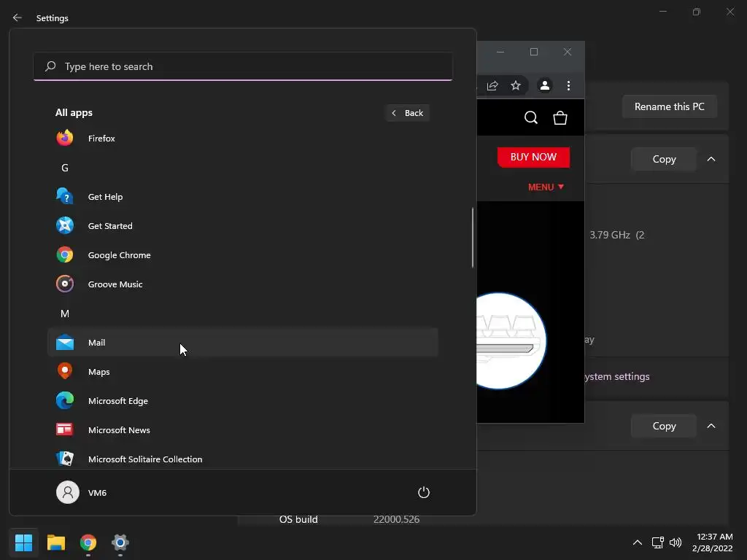Open Groove Music app

(x=242, y=284)
